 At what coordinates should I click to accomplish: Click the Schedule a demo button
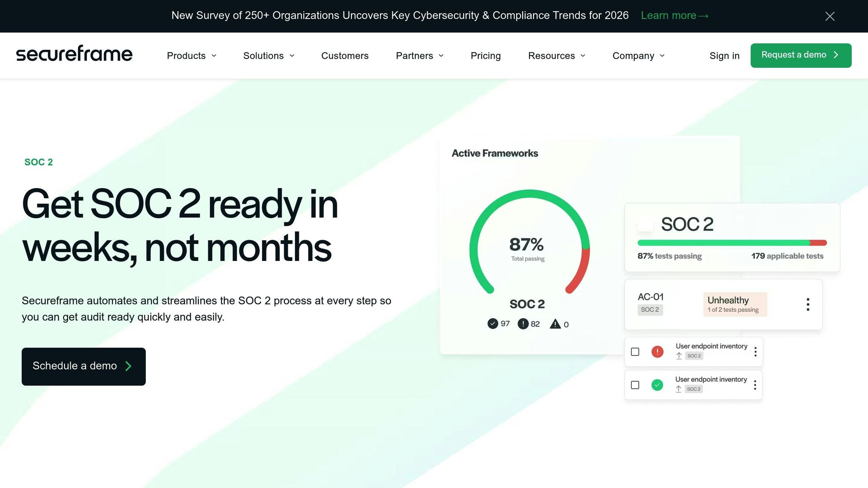[83, 366]
